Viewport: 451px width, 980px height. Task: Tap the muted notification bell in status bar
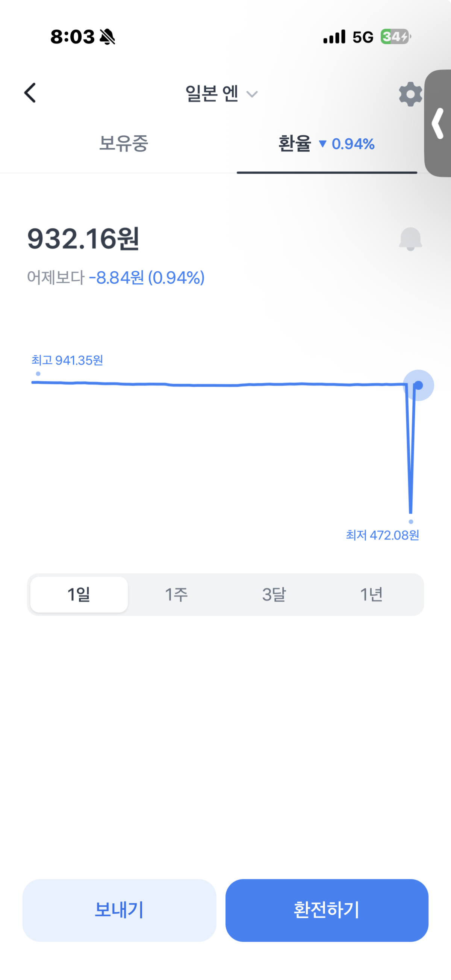[x=107, y=37]
